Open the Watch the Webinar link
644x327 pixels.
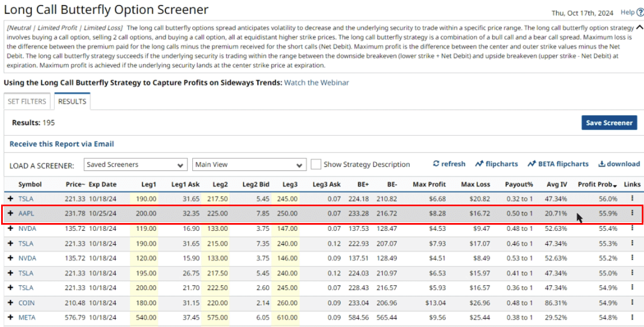tap(316, 82)
